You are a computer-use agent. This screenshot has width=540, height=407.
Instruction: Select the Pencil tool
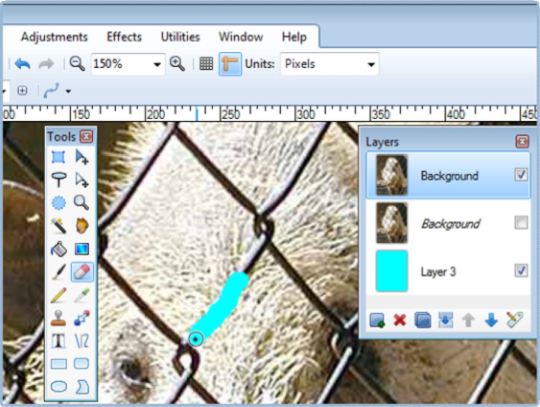pos(59,295)
